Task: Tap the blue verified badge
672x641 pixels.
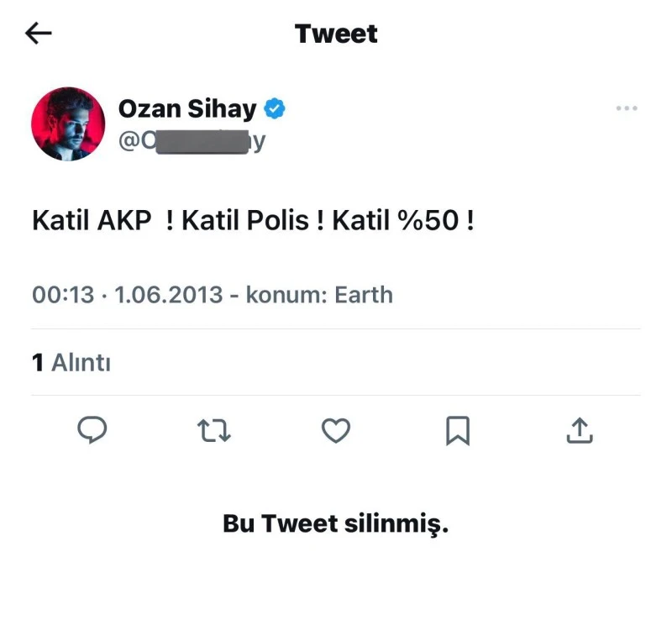Action: click(x=275, y=108)
